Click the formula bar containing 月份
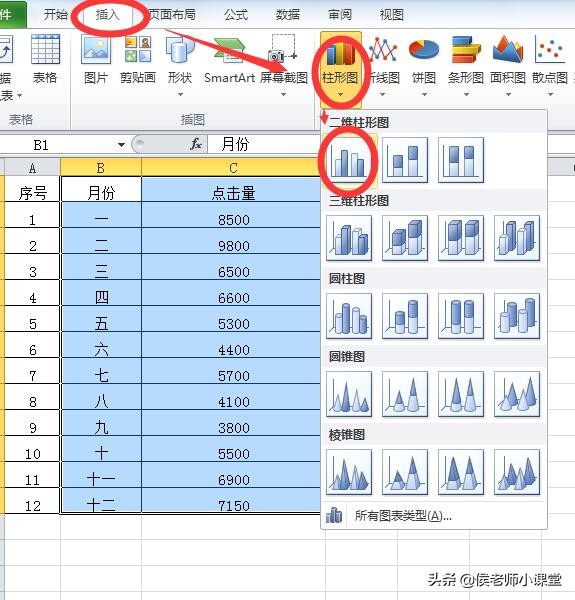Screen dimensions: 575x600 pos(264,144)
